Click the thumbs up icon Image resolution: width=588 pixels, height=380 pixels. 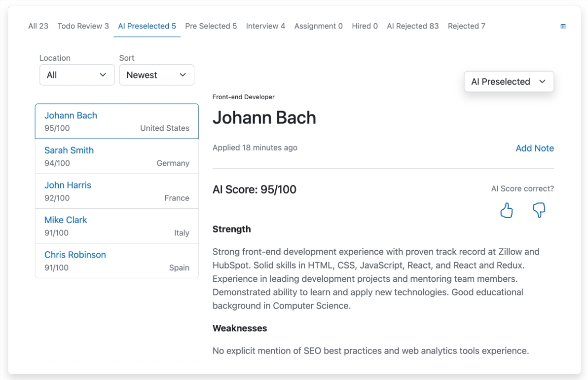[x=506, y=210]
